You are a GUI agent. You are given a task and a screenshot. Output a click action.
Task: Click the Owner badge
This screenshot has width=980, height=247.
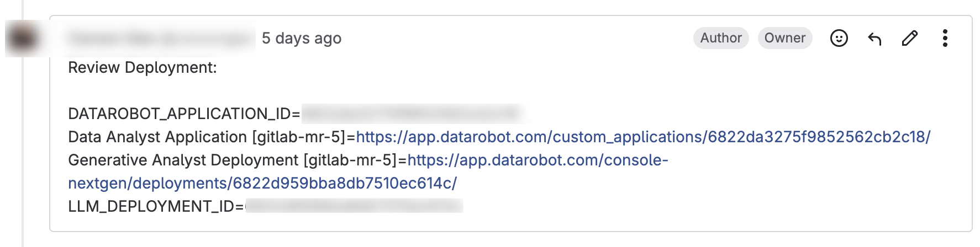785,38
